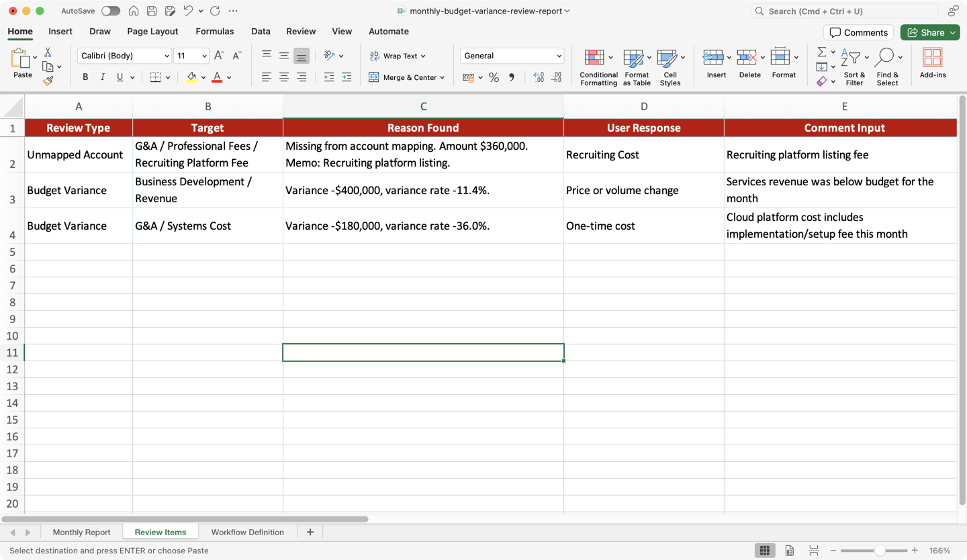Expand the fill color dropdown arrow
Screen dimensions: 967x560
click(203, 78)
